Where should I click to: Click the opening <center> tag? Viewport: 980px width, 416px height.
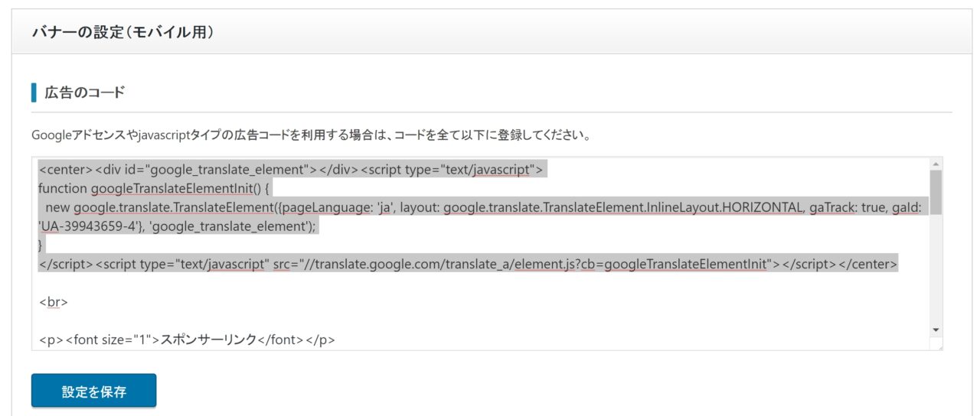[64, 170]
